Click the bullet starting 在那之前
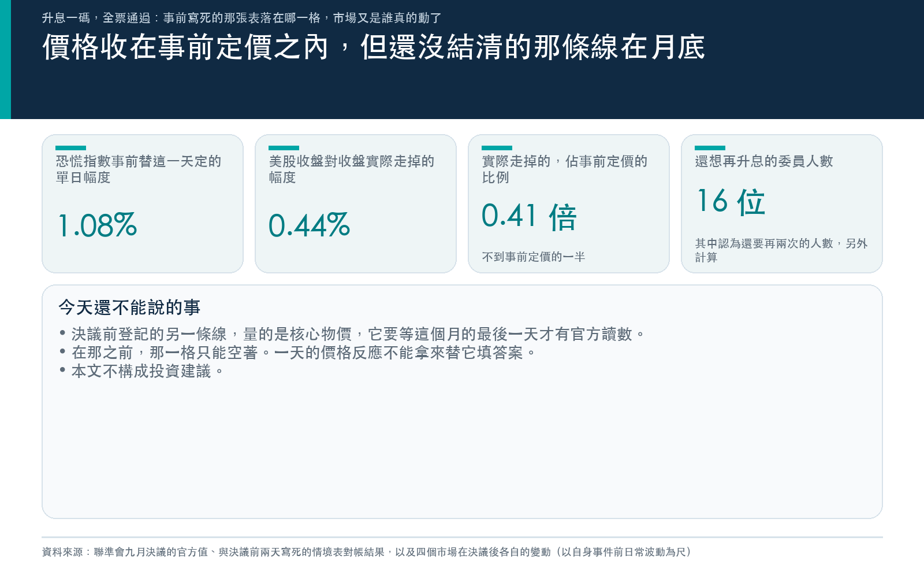Image resolution: width=924 pixels, height=578 pixels. point(298,353)
